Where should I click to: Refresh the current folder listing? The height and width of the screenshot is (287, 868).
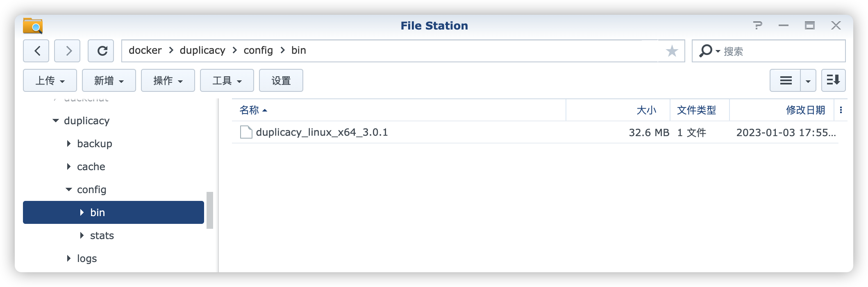102,51
